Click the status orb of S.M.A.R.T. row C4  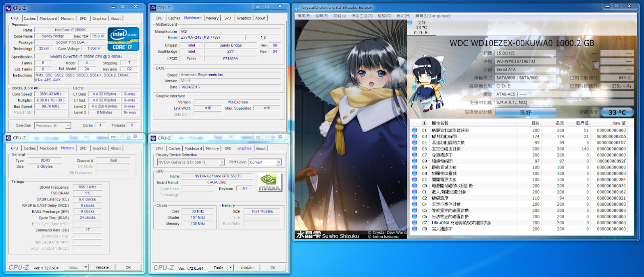[414, 204]
